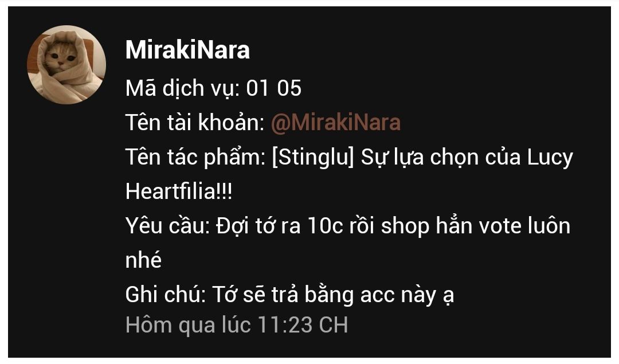
Task: Click the service code number '01 05'
Action: tap(273, 88)
